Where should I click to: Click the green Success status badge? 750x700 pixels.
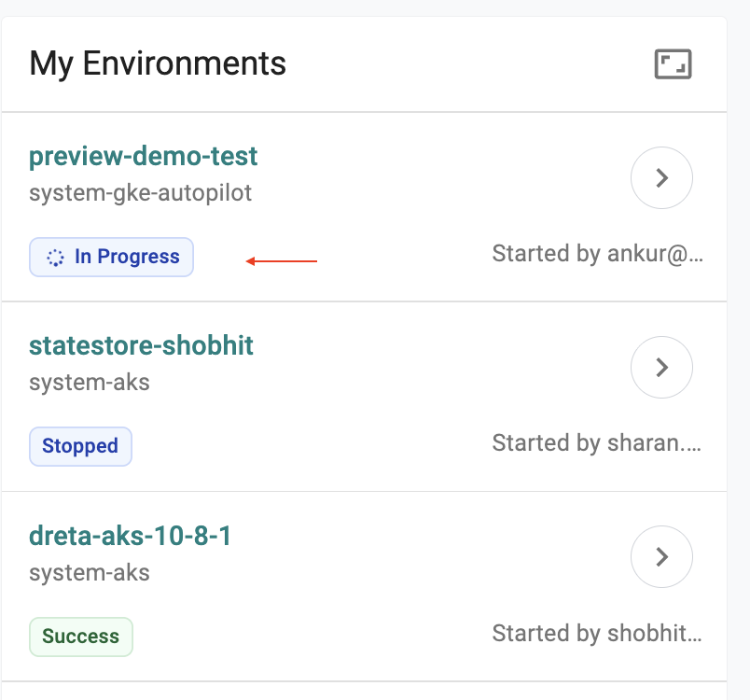click(81, 637)
